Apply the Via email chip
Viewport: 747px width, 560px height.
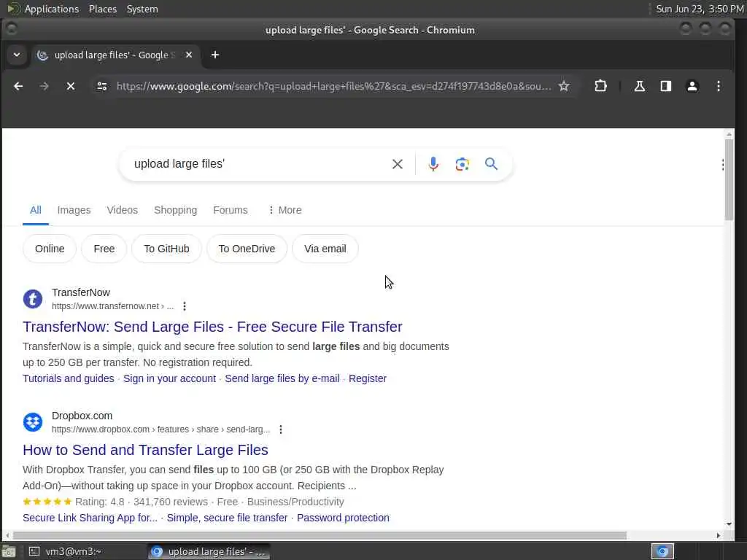(325, 249)
